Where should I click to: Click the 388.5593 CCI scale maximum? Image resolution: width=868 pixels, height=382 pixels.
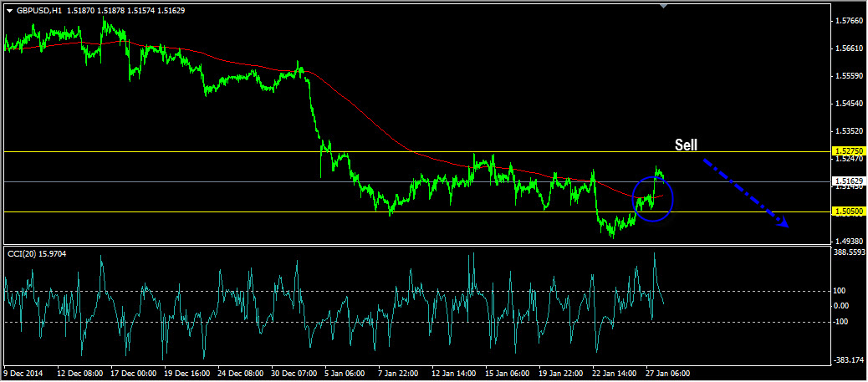pyautogui.click(x=850, y=252)
